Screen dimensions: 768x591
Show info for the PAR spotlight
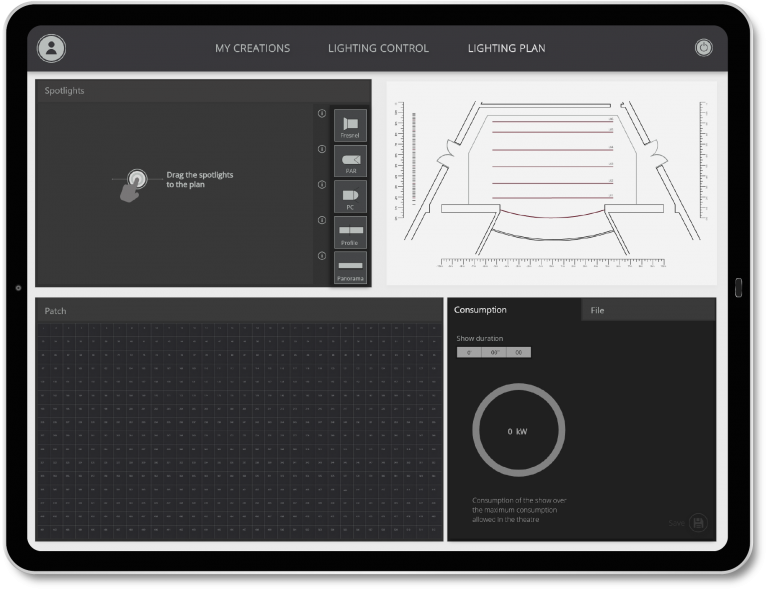pos(322,149)
